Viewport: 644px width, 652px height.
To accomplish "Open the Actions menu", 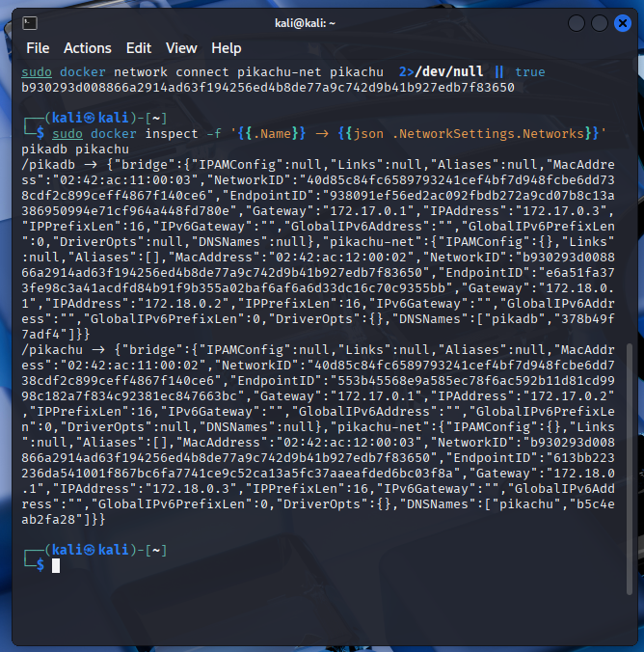I will 88,48.
